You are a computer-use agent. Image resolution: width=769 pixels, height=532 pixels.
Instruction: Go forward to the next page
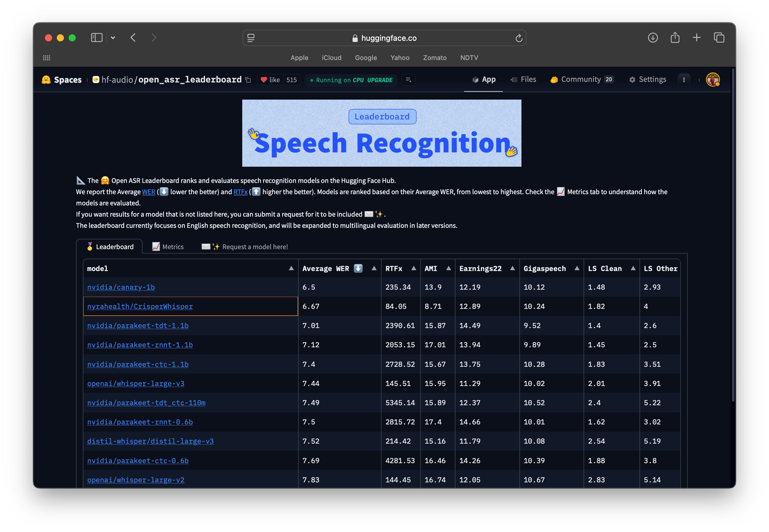[x=154, y=38]
